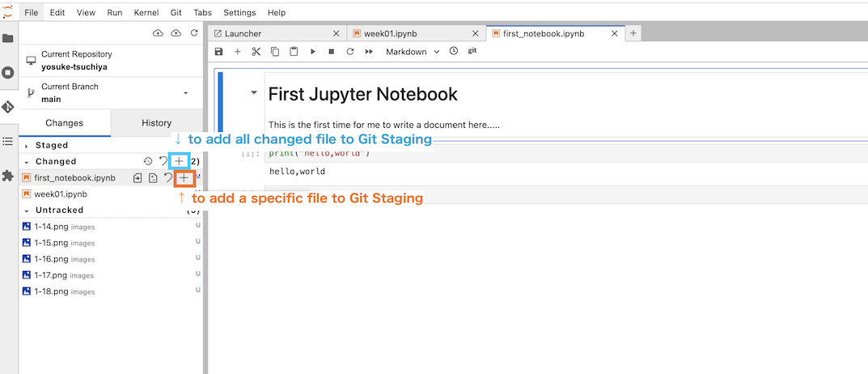Restart the kernel from the toolbar
The width and height of the screenshot is (868, 374).
pyautogui.click(x=350, y=52)
